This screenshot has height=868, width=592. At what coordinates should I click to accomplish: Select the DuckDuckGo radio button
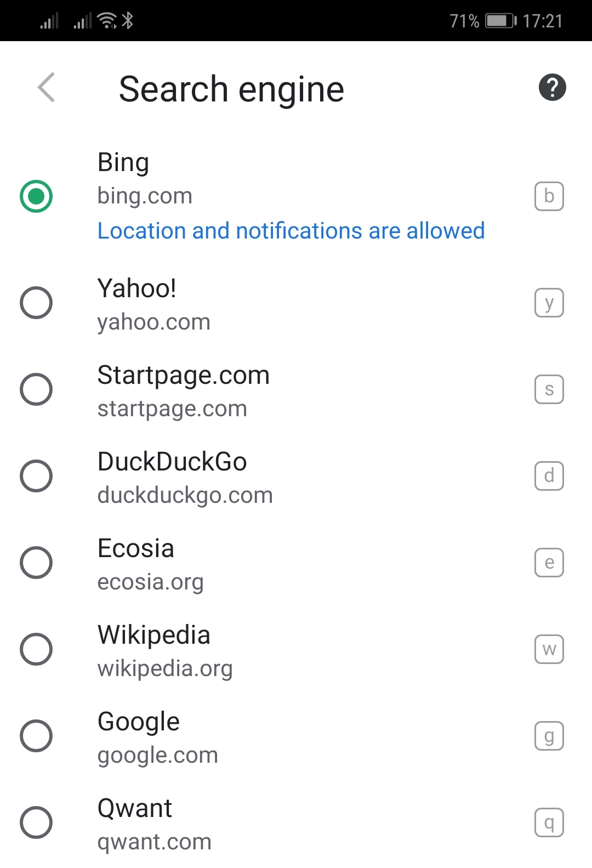click(x=36, y=476)
